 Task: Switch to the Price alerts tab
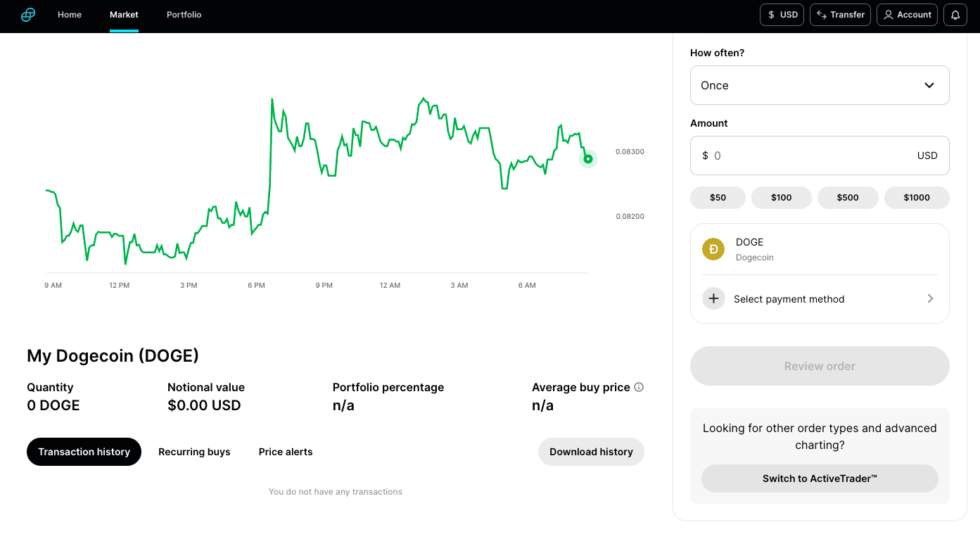(x=286, y=452)
